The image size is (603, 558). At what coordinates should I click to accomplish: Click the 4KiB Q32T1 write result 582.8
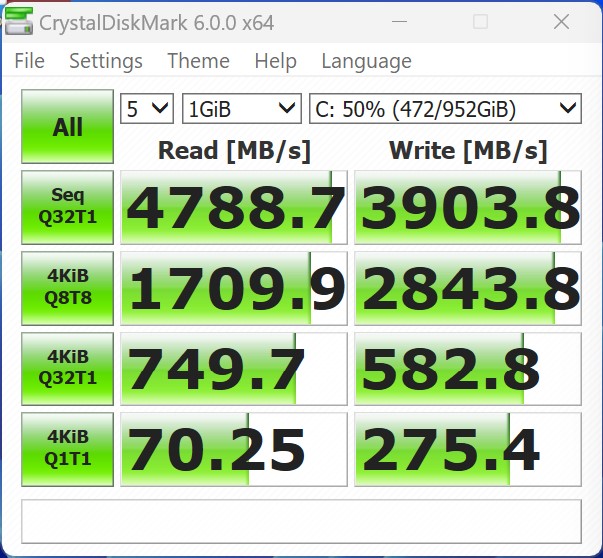468,369
